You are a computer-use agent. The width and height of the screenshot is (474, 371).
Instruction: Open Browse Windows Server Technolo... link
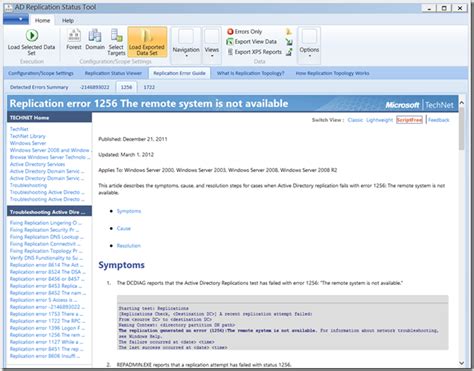click(x=50, y=157)
